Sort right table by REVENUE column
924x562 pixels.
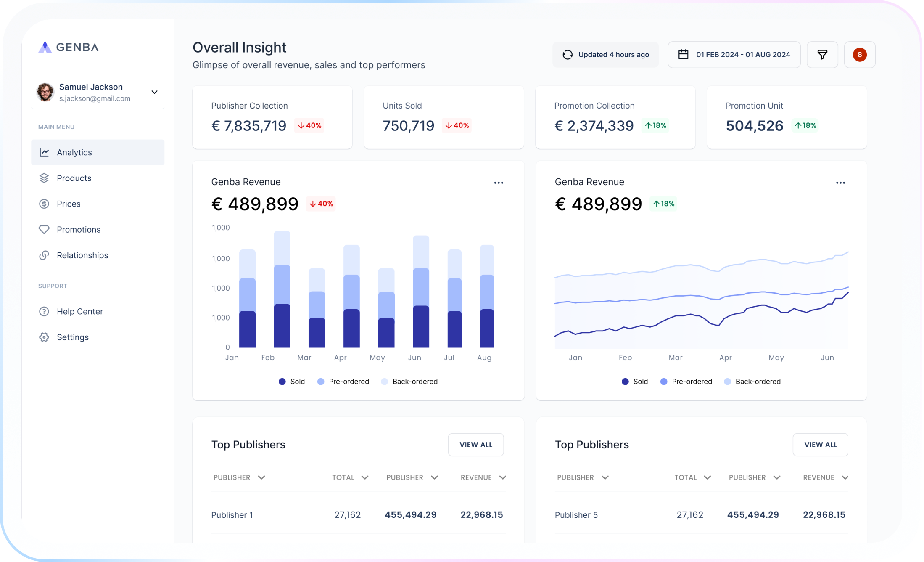coord(826,477)
